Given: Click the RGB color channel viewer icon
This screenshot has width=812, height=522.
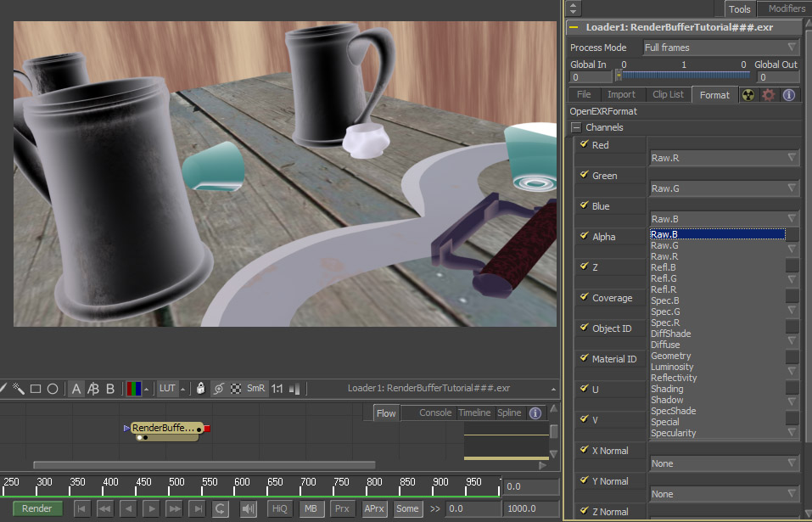Looking at the screenshot, I should click(134, 389).
